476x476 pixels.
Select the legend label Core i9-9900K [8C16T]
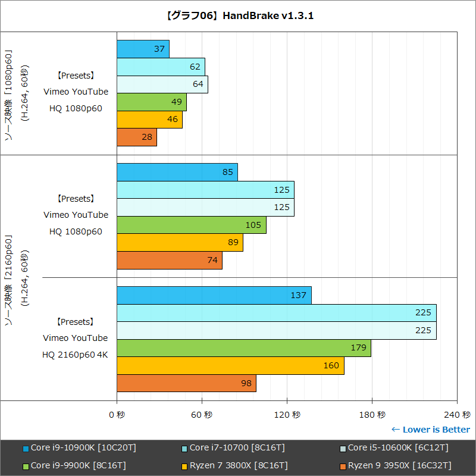pos(79,465)
